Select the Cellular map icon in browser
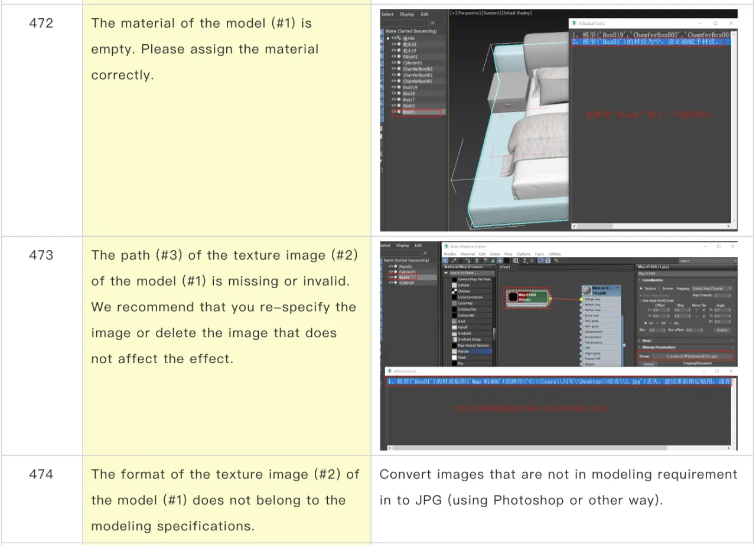756x545 pixels. click(x=454, y=285)
